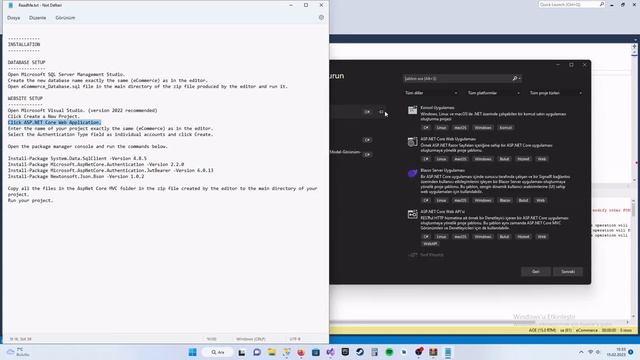Open the Düzenle menu in Notepad
Viewport: 640px width, 360px height.
[x=38, y=18]
